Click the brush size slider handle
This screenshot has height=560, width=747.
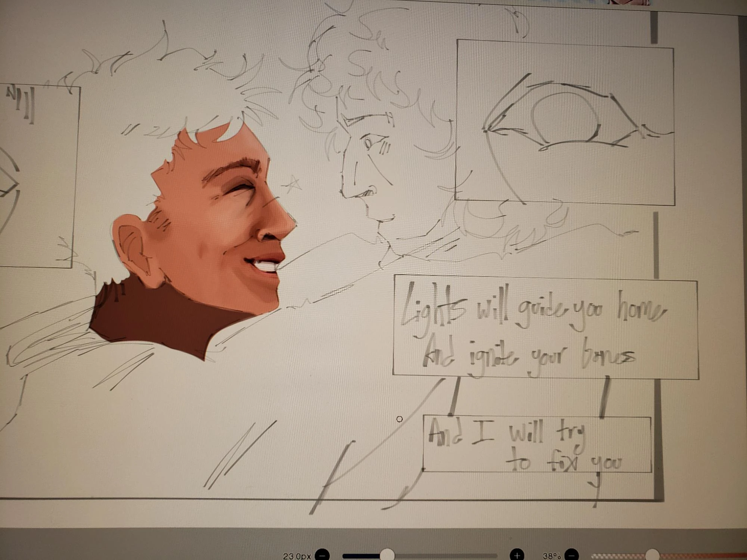387,555
